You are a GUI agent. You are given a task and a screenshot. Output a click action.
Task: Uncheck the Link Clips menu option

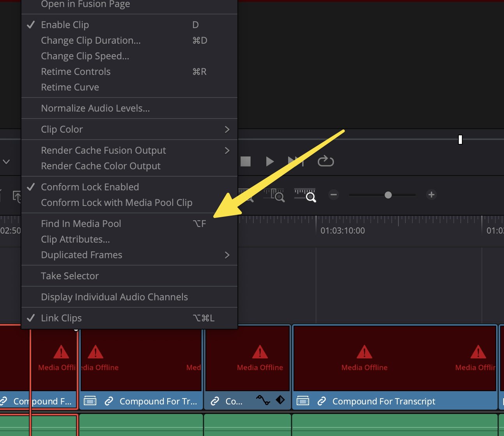tap(61, 318)
